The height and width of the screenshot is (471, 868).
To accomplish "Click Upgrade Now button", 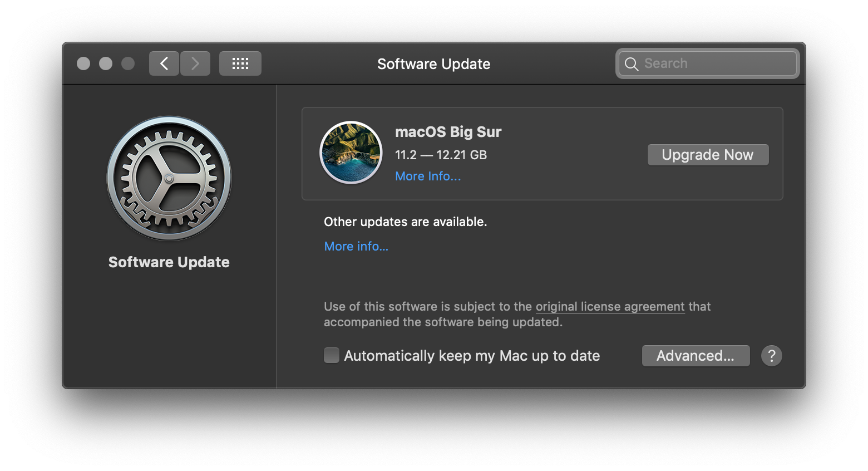I will tap(708, 155).
